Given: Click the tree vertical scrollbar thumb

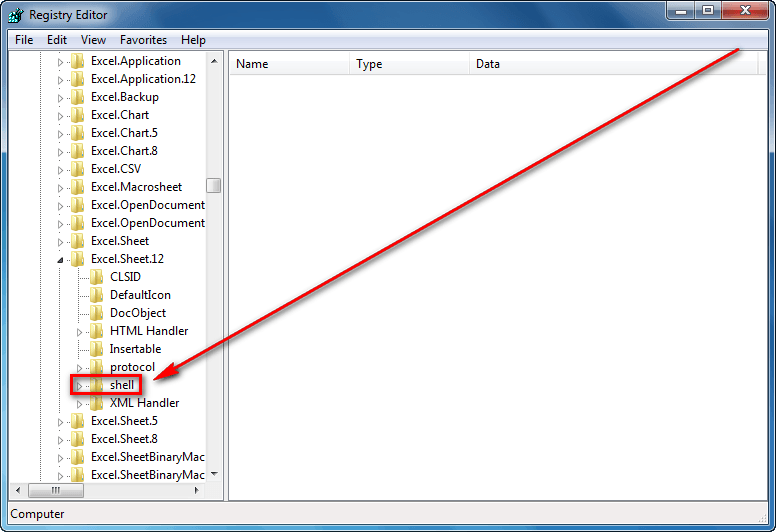Looking at the screenshot, I should pyautogui.click(x=214, y=186).
